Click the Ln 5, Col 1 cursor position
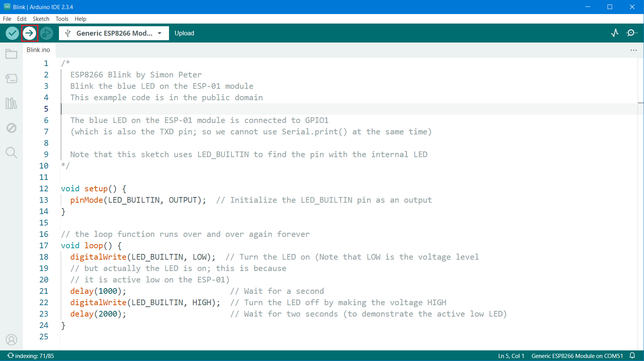644x361 pixels. (511, 356)
